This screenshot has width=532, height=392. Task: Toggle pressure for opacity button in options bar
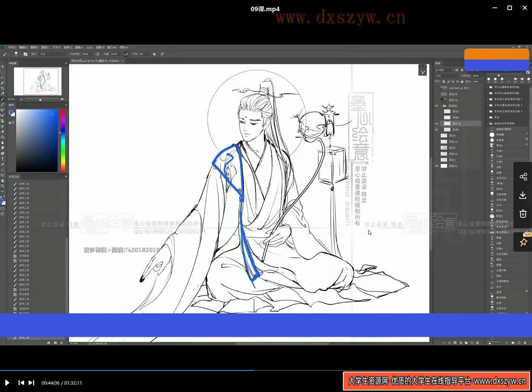[97, 54]
